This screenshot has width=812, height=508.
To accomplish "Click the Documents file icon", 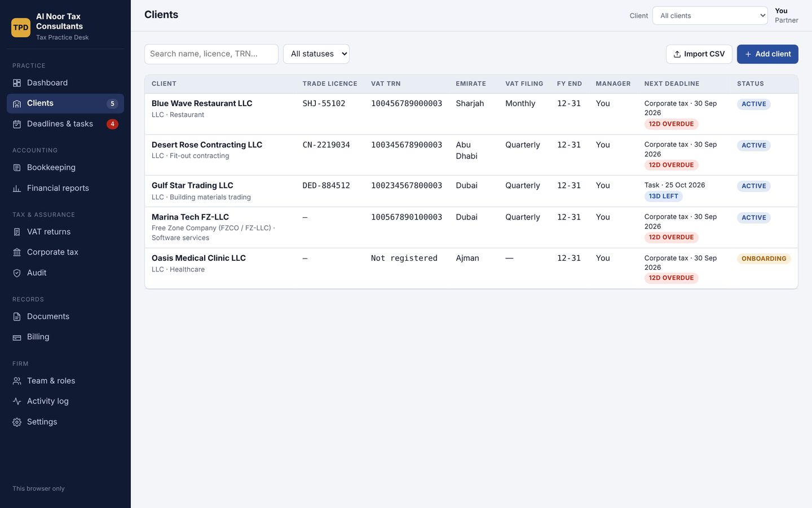I will pyautogui.click(x=17, y=317).
